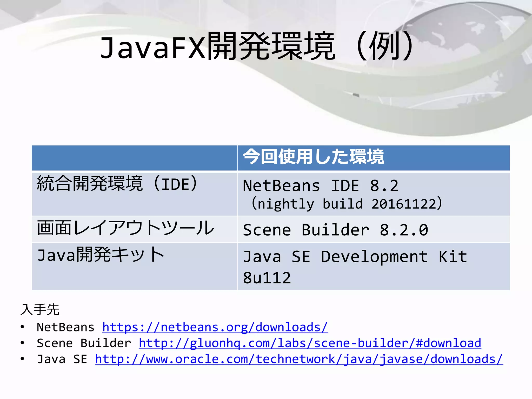Select the cell 'Scene Builder 8.2.0'
532x399 pixels.
point(374,229)
